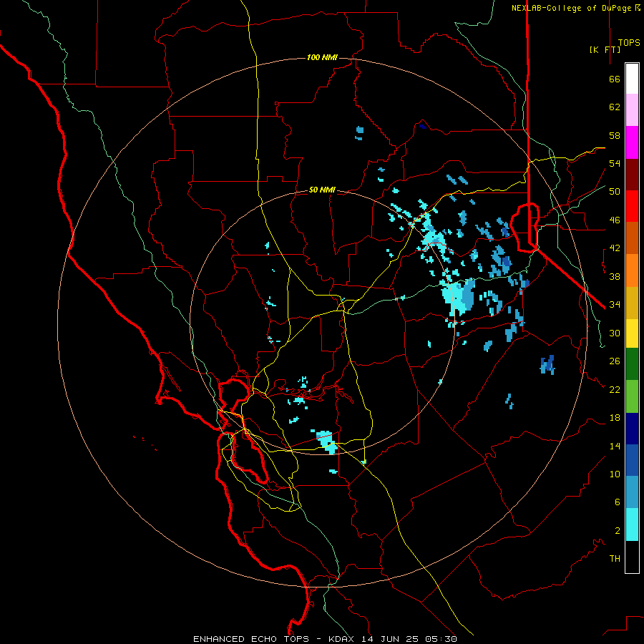This screenshot has width=644, height=644.
Task: Click the white color swatch above 66
Action: [x=632, y=79]
